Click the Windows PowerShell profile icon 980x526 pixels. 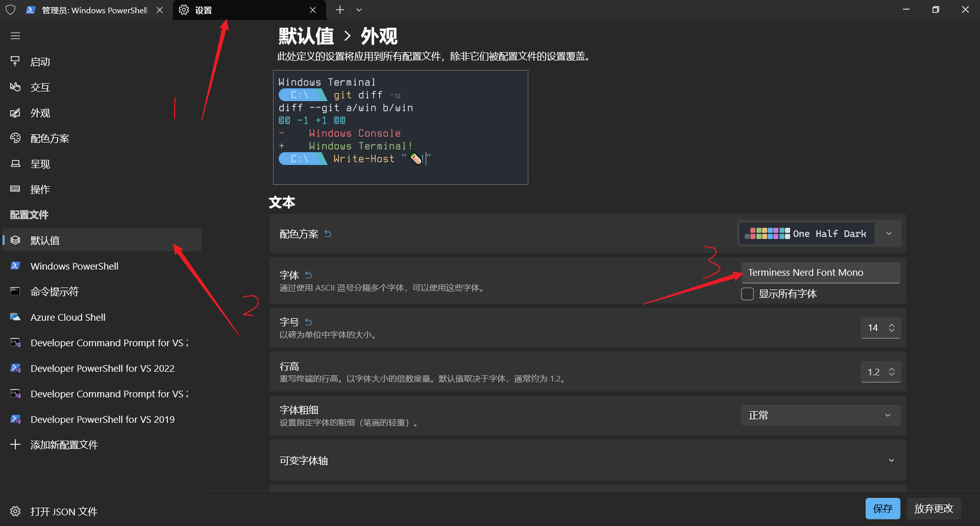[15, 266]
